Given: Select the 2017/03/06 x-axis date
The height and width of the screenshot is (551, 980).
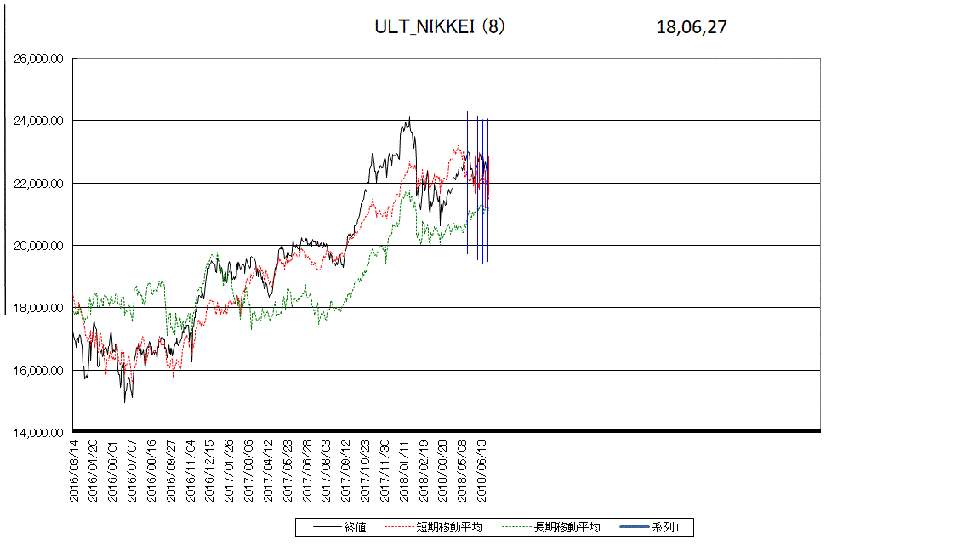Looking at the screenshot, I should 248,470.
